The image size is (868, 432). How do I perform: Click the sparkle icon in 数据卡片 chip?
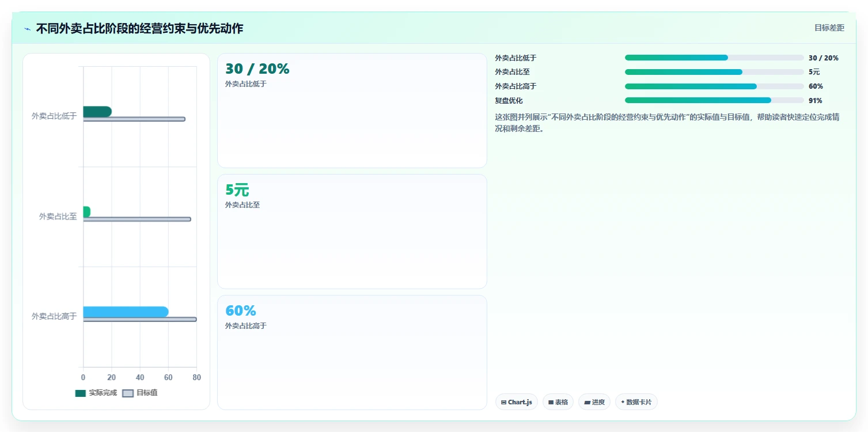click(x=623, y=402)
